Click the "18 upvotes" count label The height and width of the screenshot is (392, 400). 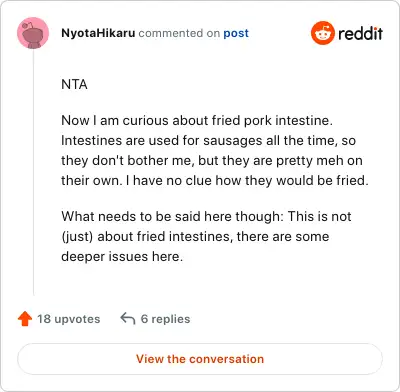69,319
